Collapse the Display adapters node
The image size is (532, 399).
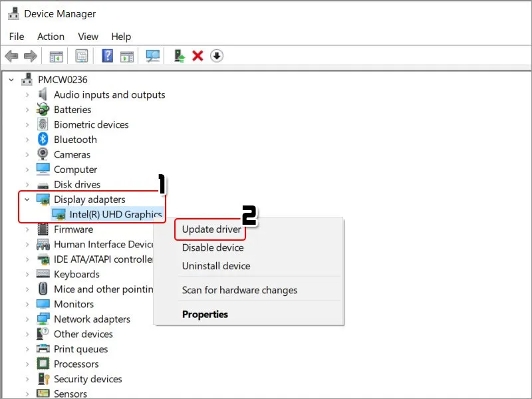[27, 199]
